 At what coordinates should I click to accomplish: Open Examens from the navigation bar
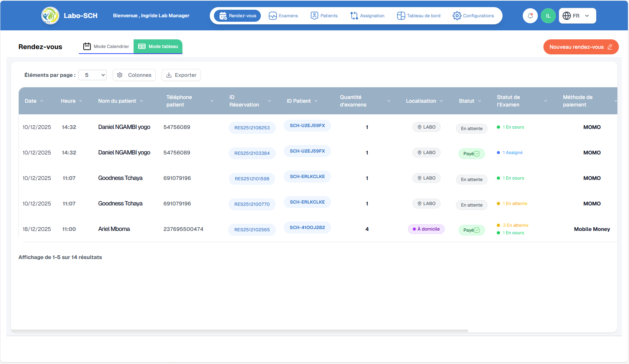283,16
